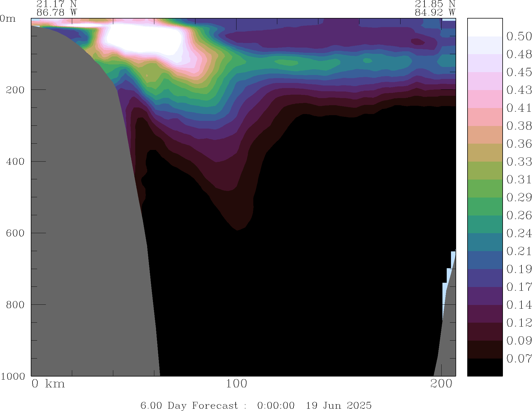
Task: Click the 0.50 colorbar label
Action: [519, 36]
